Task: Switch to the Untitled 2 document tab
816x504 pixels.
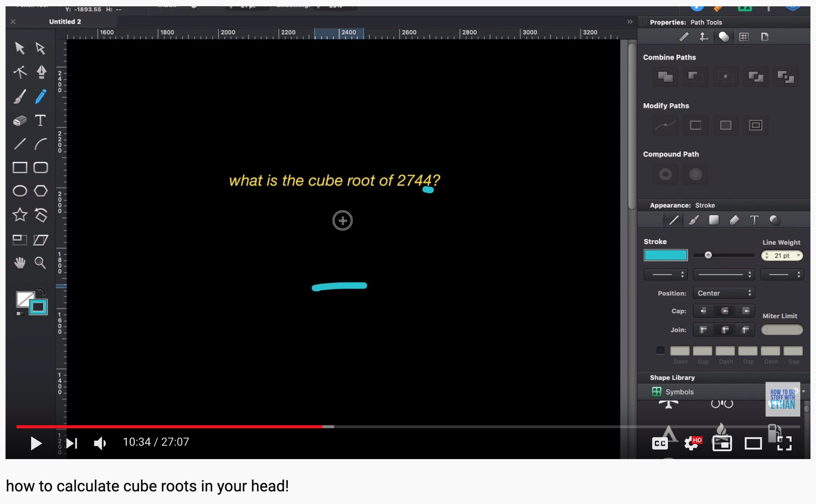Action: 65,22
